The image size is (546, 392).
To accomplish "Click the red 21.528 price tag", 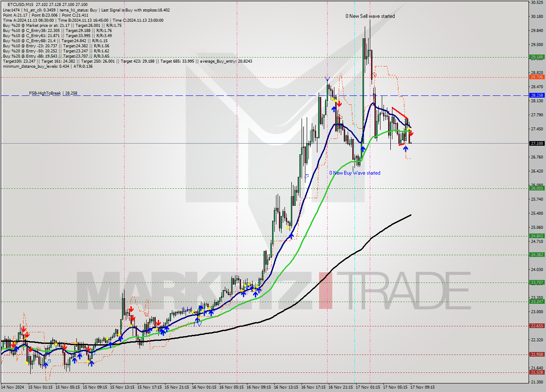I will click(x=537, y=372).
